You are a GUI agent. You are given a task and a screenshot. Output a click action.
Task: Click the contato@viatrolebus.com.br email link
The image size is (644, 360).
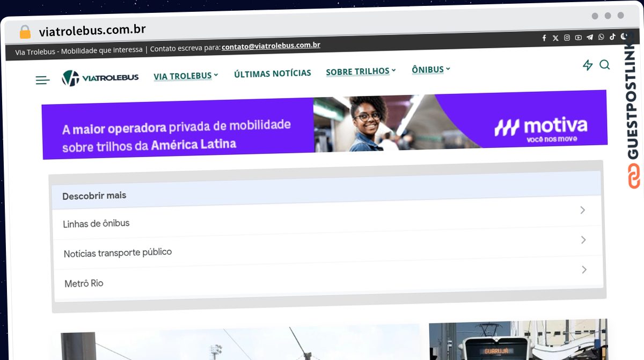tap(271, 46)
